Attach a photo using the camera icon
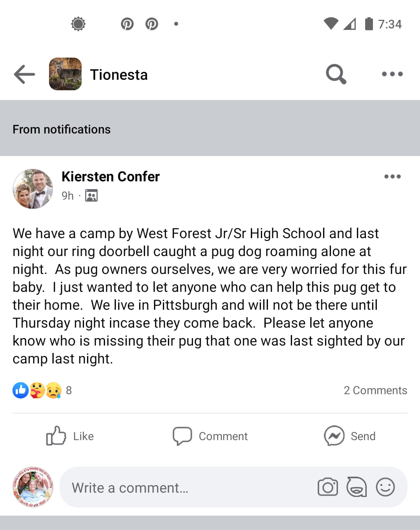 click(328, 487)
